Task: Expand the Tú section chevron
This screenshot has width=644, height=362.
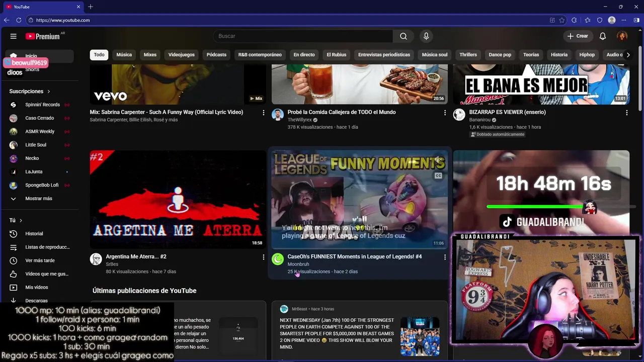Action: pyautogui.click(x=21, y=221)
